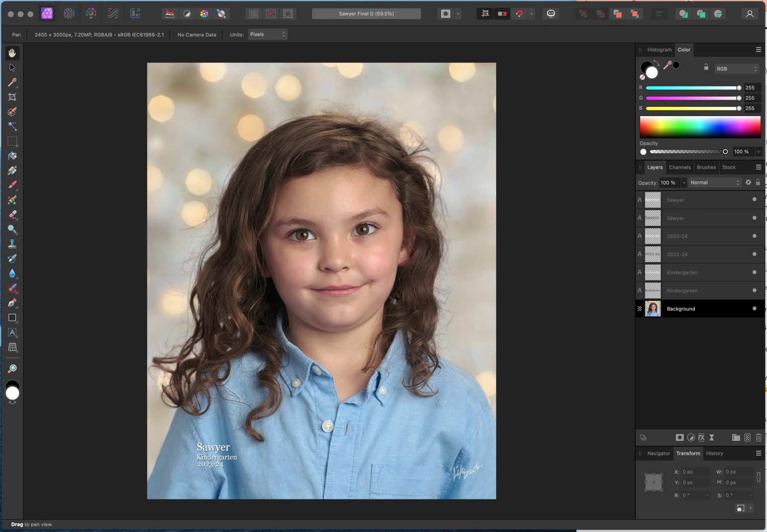
Task: Choose the Artistic Text tool
Action: pos(12,332)
